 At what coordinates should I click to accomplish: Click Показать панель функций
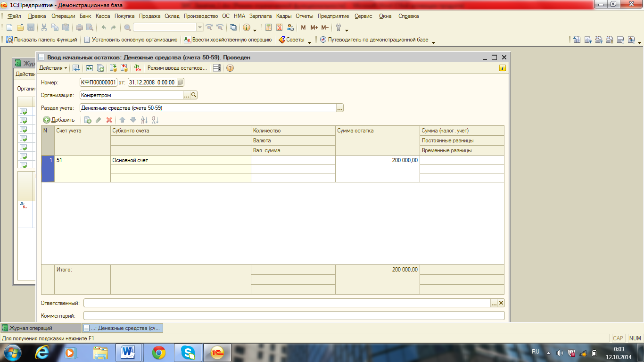41,40
